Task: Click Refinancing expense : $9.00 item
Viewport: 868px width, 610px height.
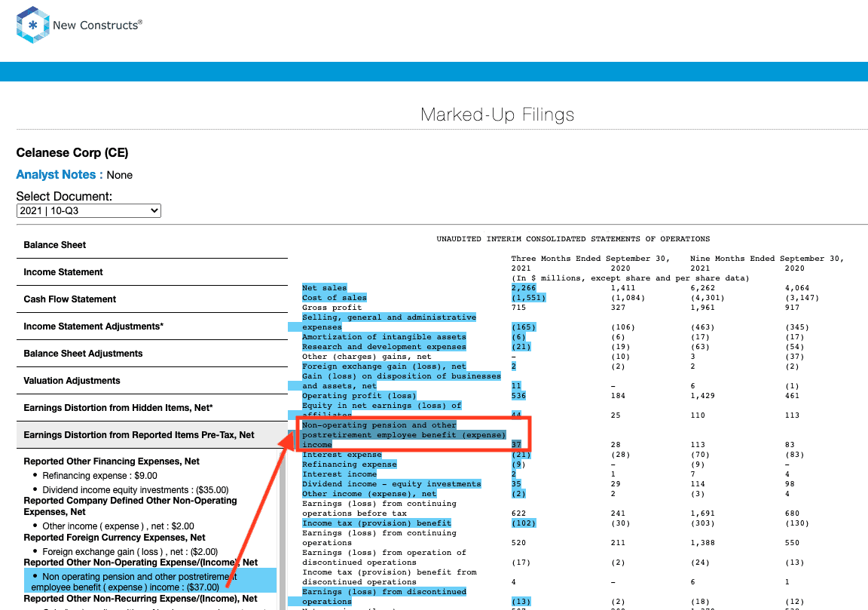Action: pyautogui.click(x=99, y=475)
